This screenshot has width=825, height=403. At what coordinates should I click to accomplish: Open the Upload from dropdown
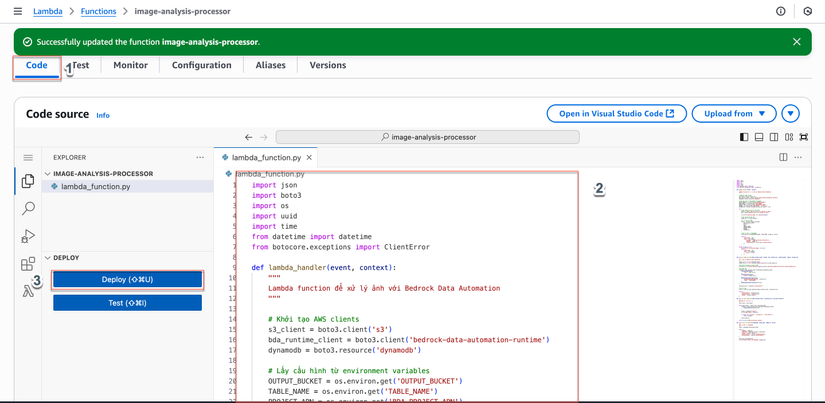(734, 114)
